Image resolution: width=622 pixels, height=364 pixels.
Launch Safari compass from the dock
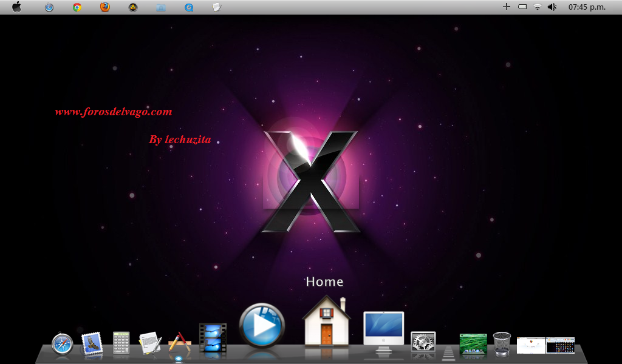click(63, 343)
